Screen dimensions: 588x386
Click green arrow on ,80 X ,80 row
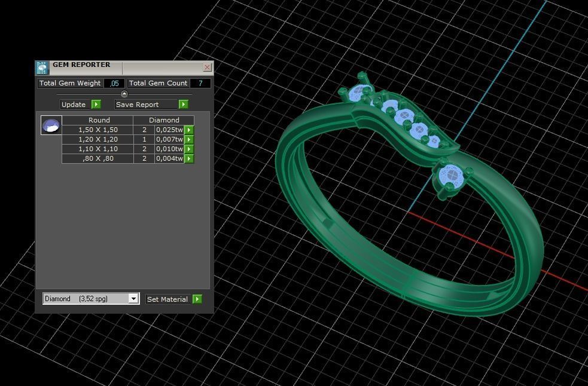tap(189, 158)
